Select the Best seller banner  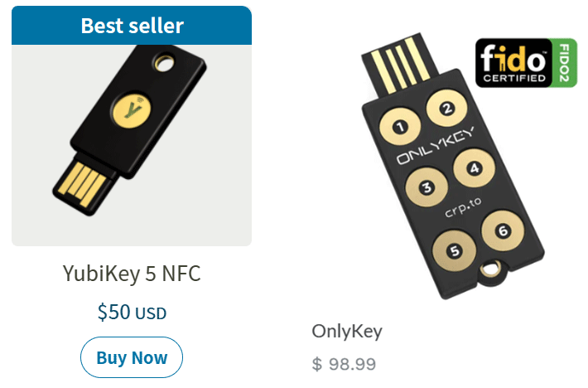pos(132,26)
